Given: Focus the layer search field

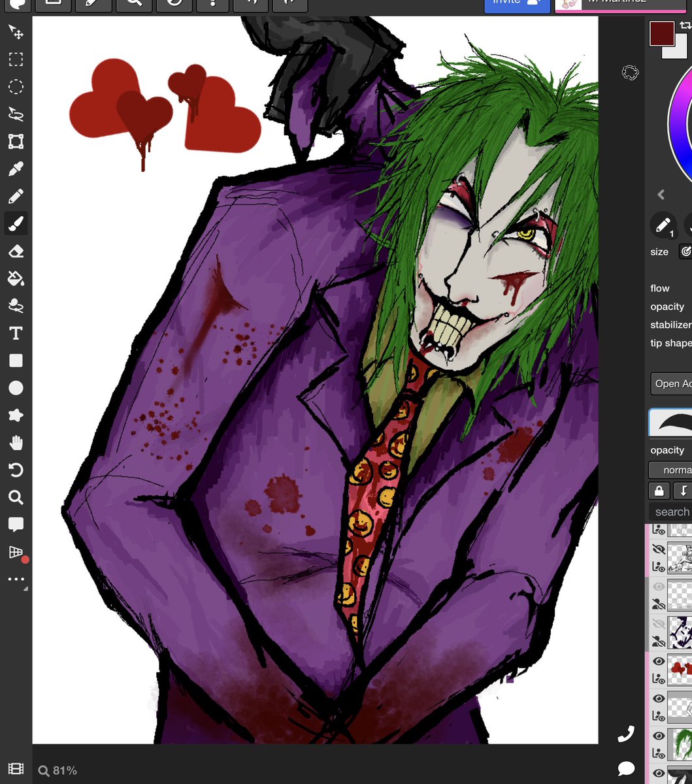Looking at the screenshot, I should pos(670,512).
